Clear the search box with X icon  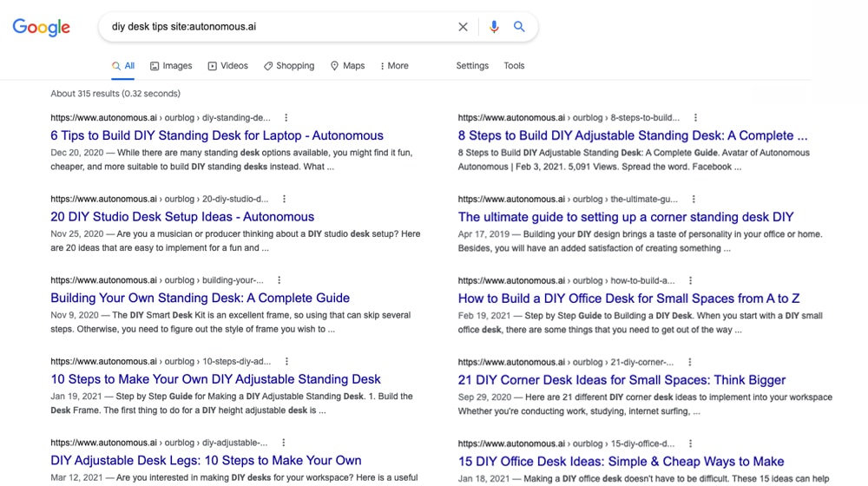click(463, 27)
